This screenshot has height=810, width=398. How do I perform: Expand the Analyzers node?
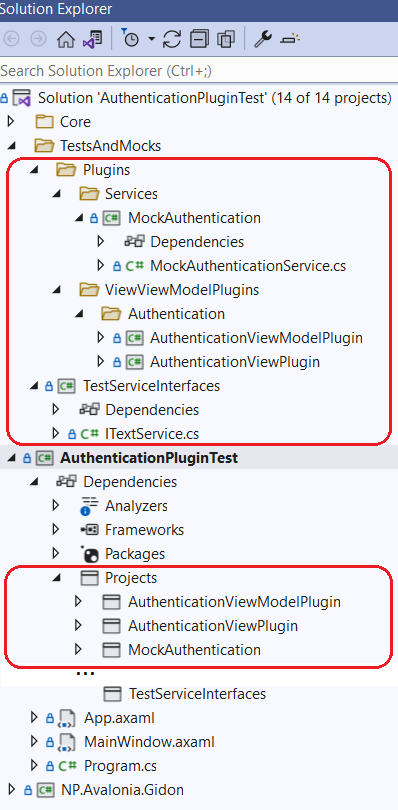point(56,506)
